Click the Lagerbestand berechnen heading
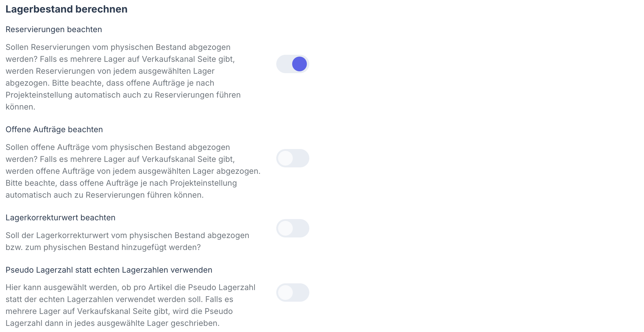Image resolution: width=644 pixels, height=332 pixels. coord(66,9)
